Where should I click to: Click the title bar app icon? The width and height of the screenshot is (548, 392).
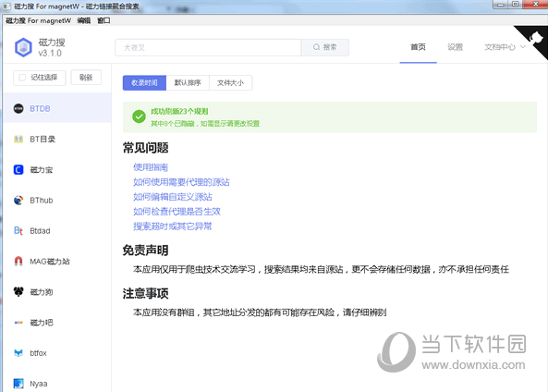pyautogui.click(x=6, y=6)
